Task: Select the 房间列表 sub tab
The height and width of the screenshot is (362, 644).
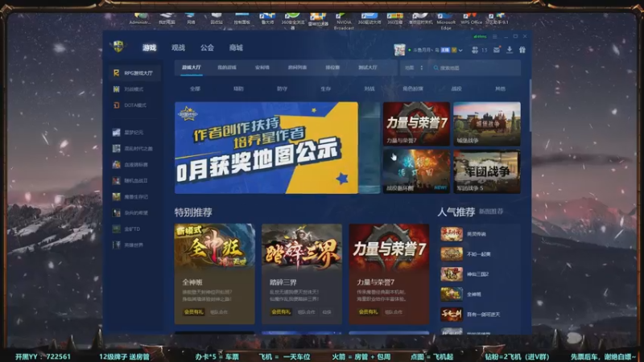Action: click(297, 68)
